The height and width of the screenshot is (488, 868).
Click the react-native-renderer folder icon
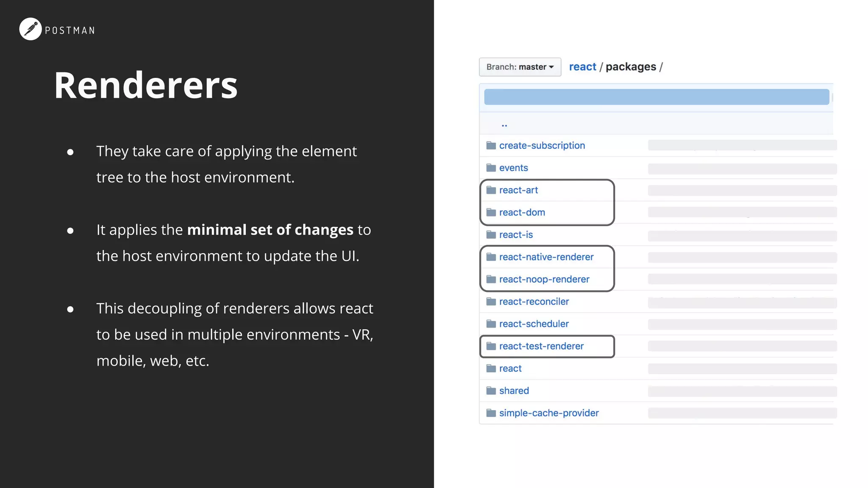tap(491, 257)
